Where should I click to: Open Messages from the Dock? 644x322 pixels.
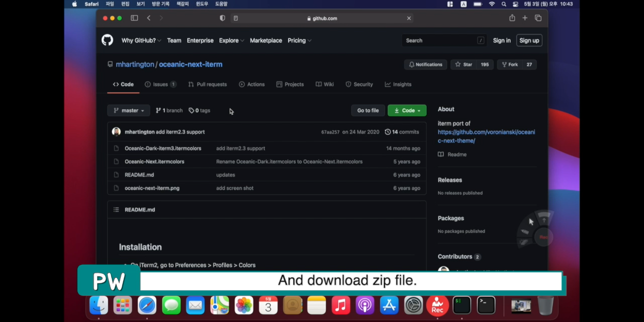pos(171,305)
